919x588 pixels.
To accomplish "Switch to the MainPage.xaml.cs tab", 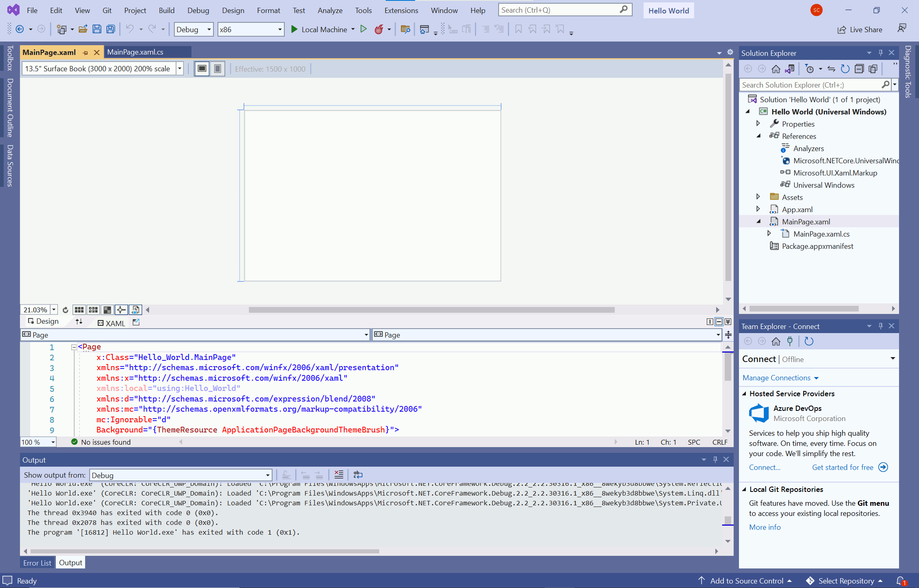I will pos(135,52).
